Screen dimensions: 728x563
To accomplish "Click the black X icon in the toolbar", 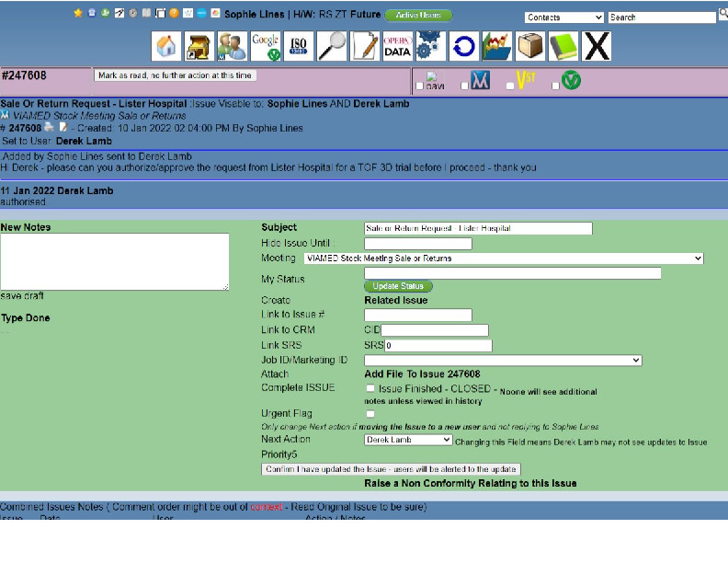I will point(597,46).
